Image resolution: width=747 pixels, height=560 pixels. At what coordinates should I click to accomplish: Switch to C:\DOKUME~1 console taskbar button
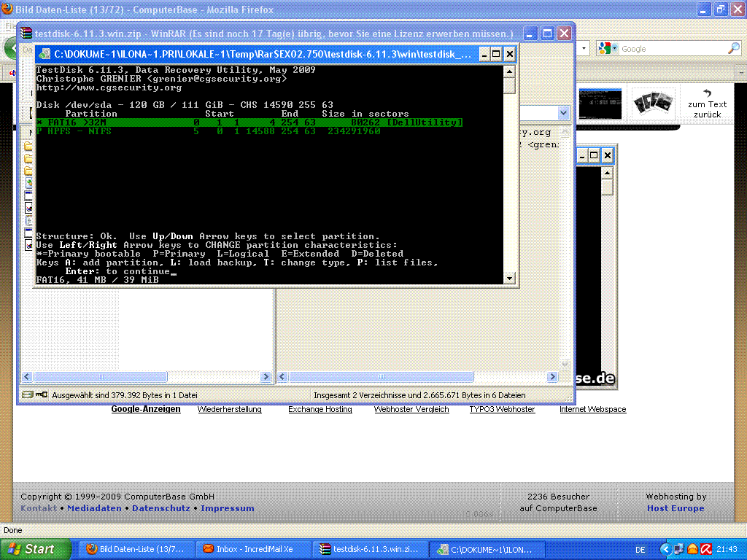[x=486, y=550]
